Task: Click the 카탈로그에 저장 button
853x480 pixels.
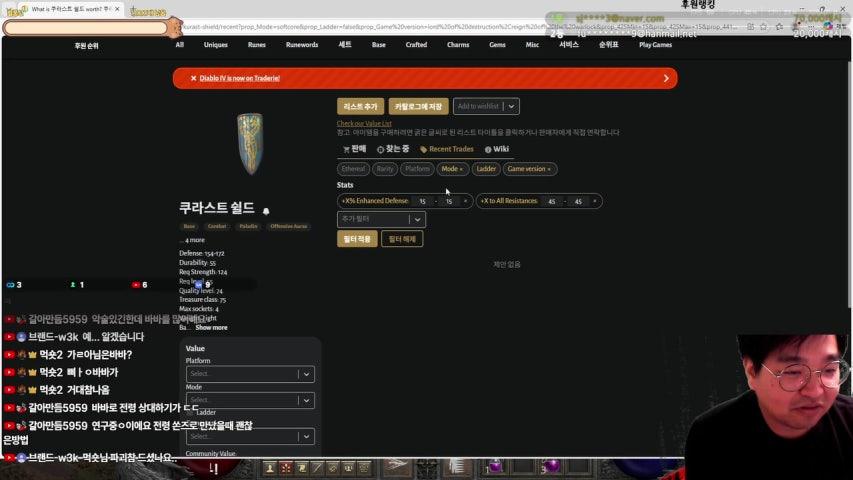Action: (418, 107)
